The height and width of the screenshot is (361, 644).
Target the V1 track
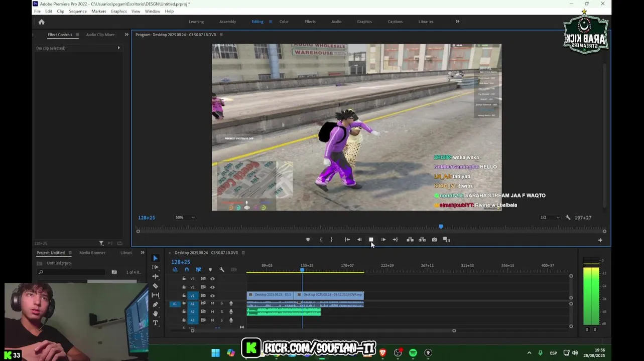pyautogui.click(x=192, y=296)
